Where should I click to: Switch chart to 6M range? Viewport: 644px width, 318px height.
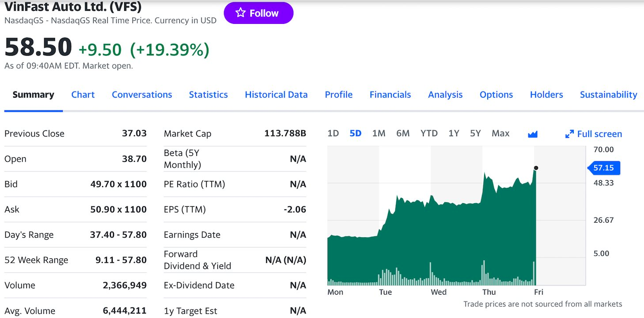coord(402,133)
